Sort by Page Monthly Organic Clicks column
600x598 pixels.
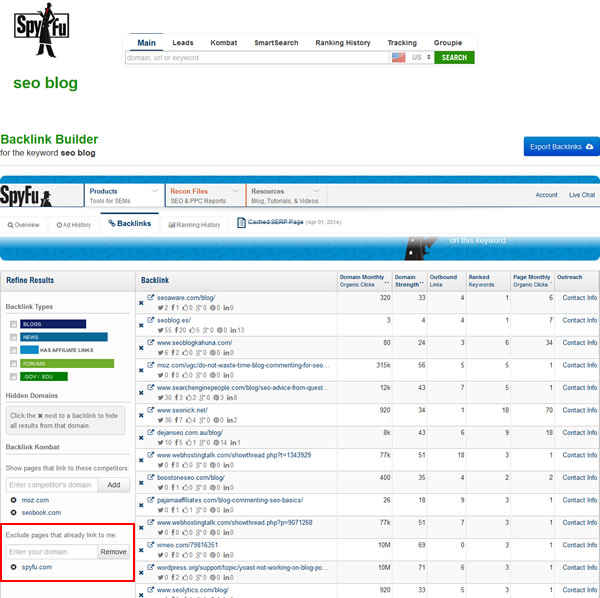[x=532, y=281]
